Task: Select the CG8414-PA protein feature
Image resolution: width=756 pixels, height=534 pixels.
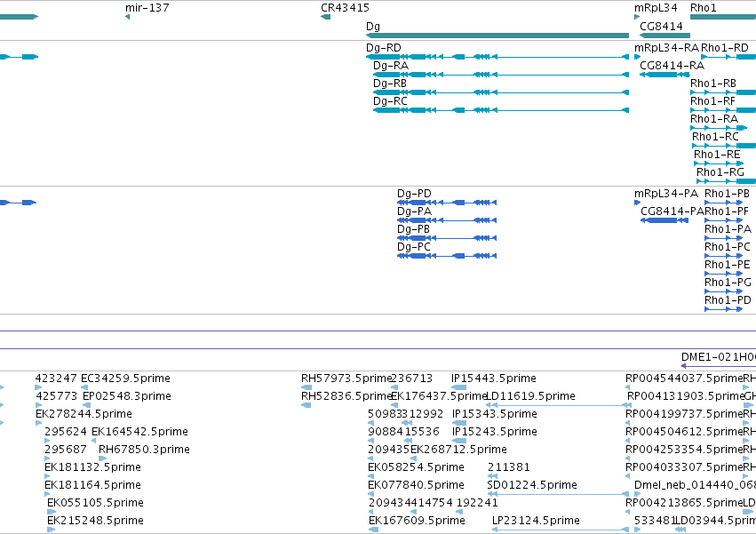Action: tap(664, 220)
